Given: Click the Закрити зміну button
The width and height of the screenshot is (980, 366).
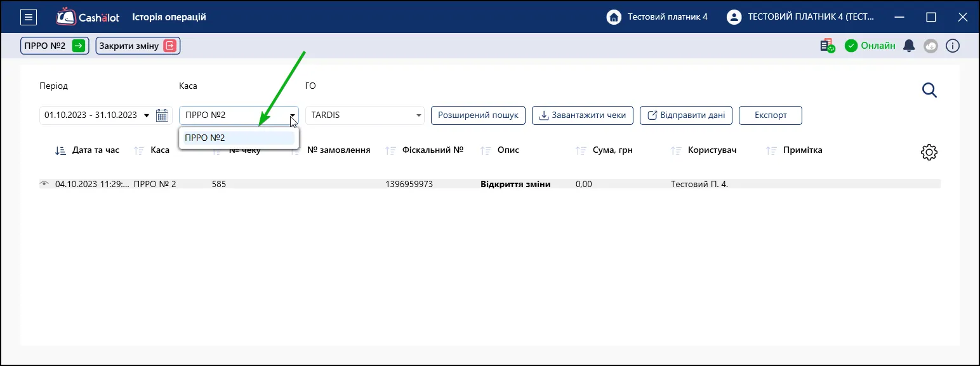Looking at the screenshot, I should point(138,46).
